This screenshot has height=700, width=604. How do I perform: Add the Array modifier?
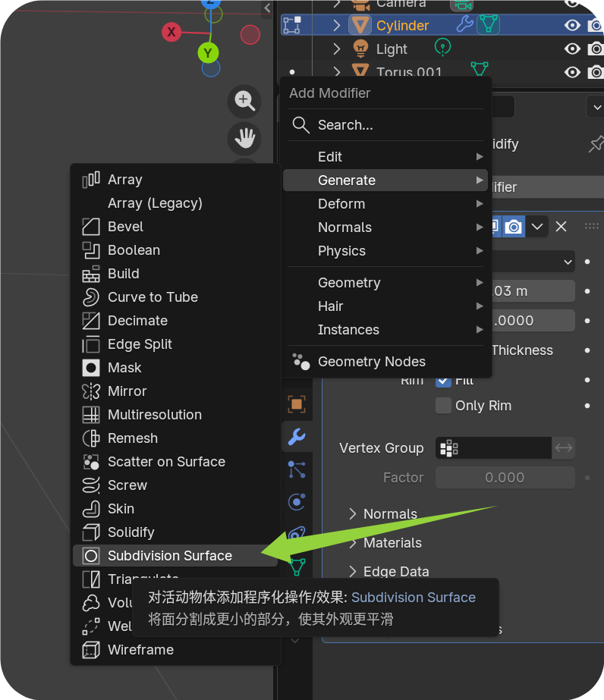[175, 180]
